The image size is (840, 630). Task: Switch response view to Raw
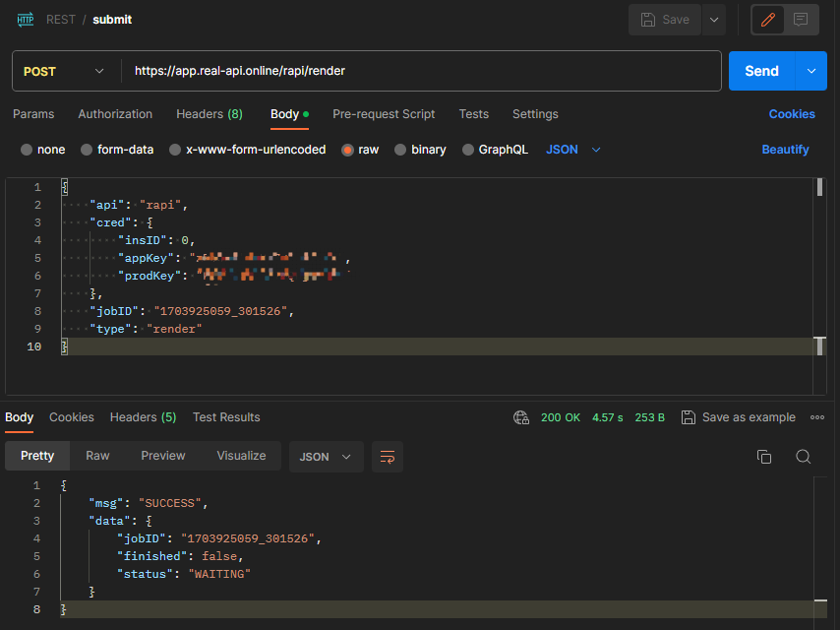point(97,456)
